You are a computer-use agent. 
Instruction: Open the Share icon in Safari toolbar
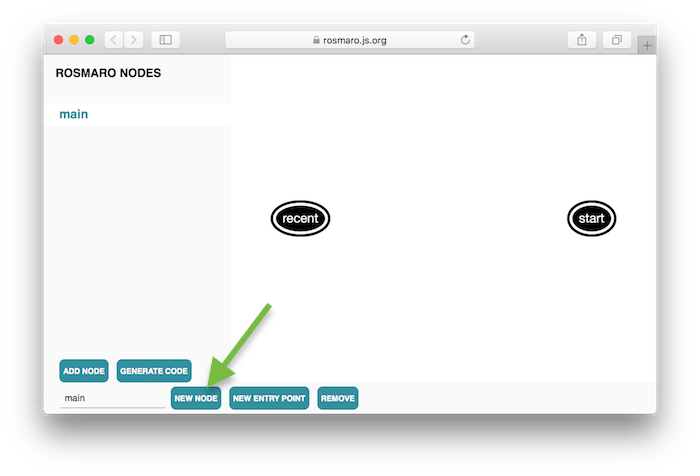pos(582,40)
